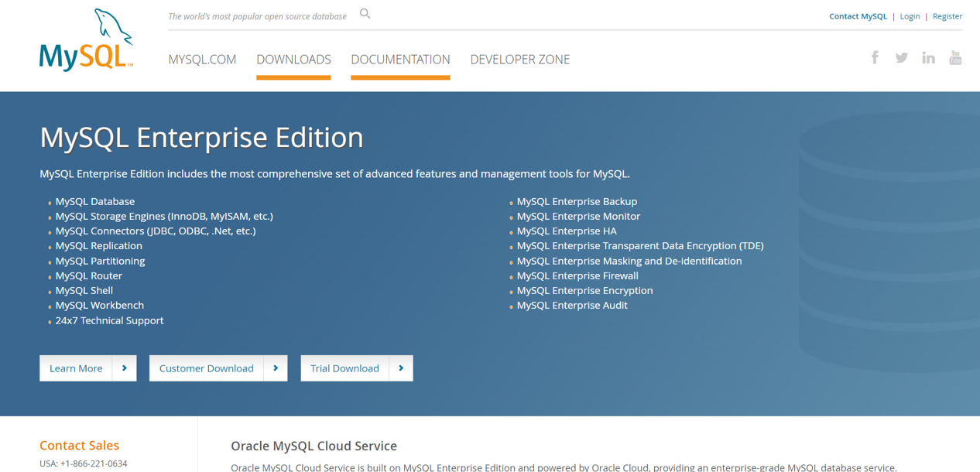
Task: Click the arrow beside Trial Download
Action: (x=401, y=368)
